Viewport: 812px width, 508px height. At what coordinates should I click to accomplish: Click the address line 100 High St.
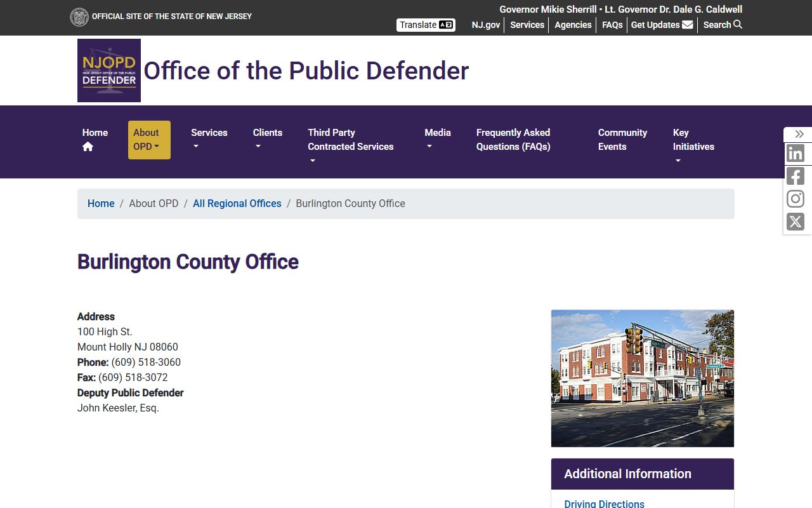tap(105, 332)
